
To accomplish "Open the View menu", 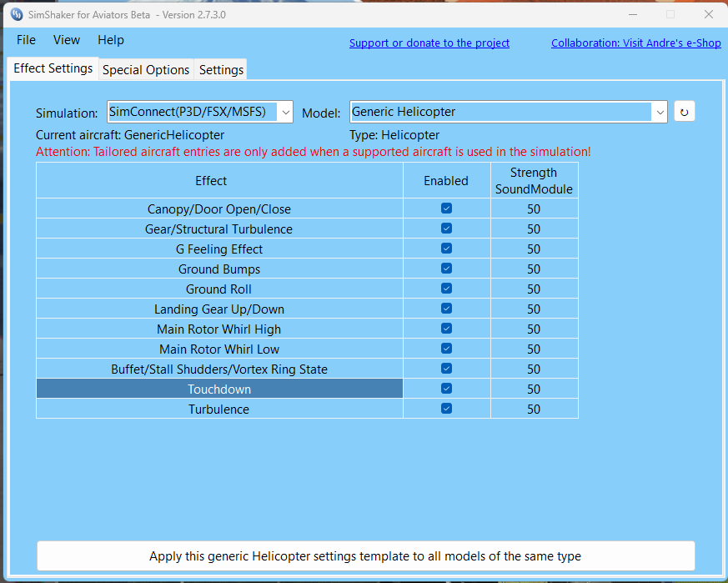I will coord(67,40).
